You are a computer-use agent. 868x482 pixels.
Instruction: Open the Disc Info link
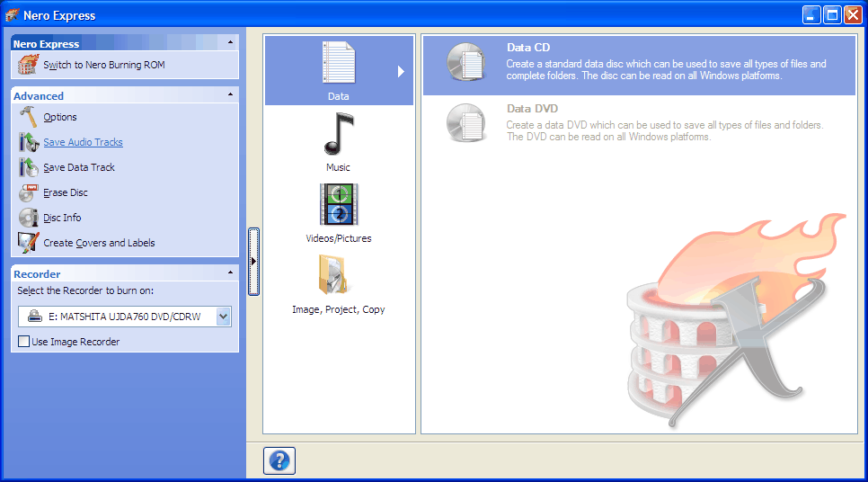(63, 218)
